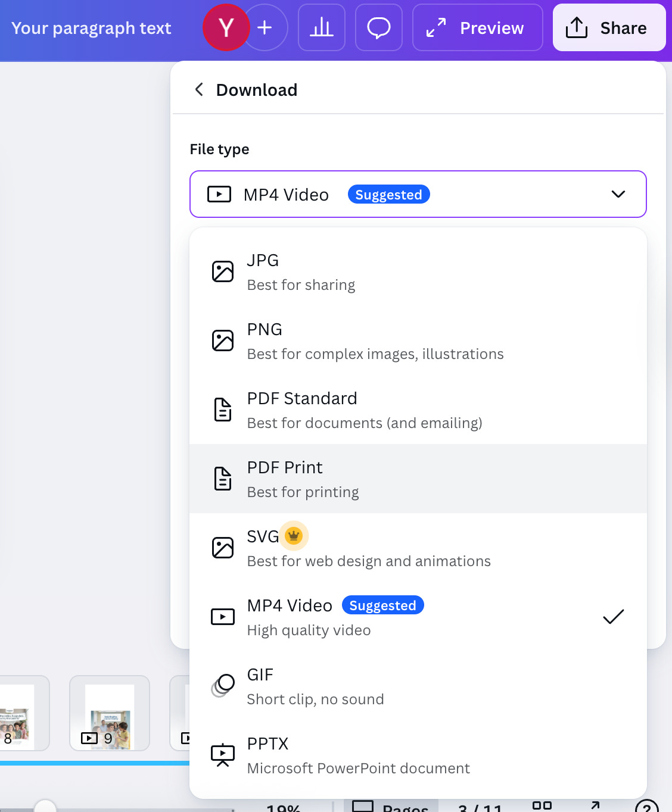Choose SVG file type option

tap(418, 548)
